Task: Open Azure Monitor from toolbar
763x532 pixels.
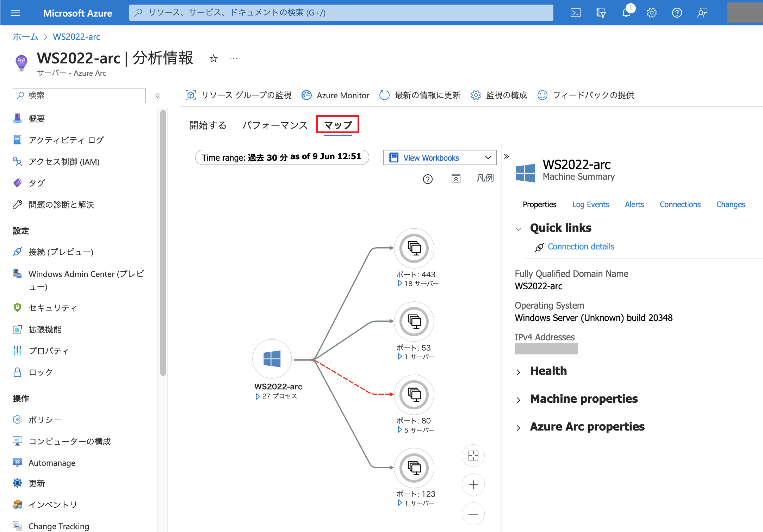Action: click(335, 95)
